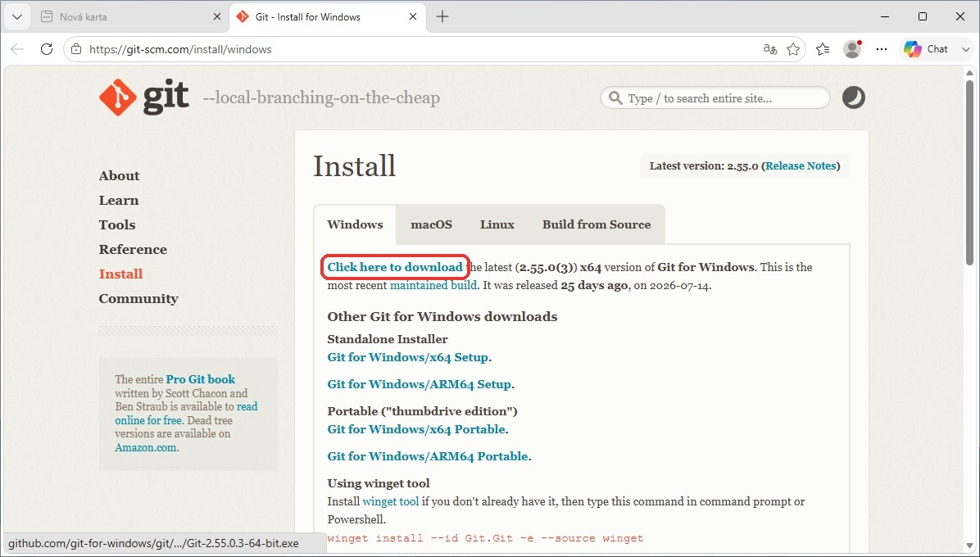This screenshot has height=557, width=980.
Task: Close the Nová karta tab
Action: [217, 17]
